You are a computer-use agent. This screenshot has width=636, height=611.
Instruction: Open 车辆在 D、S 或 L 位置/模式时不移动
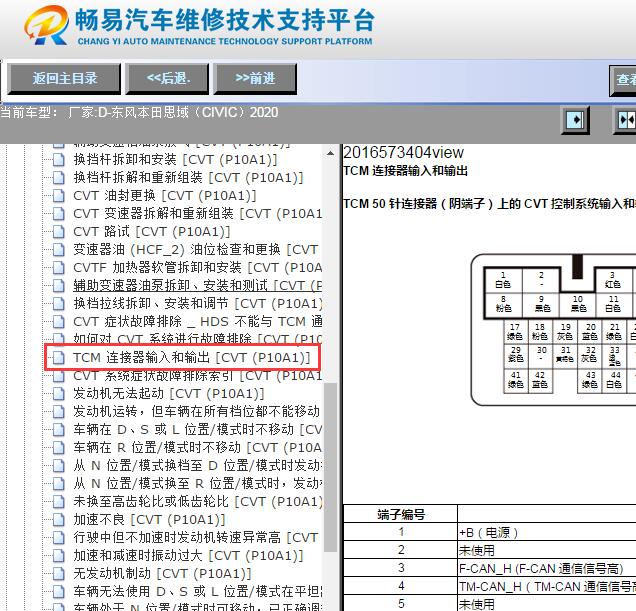[x=198, y=430]
